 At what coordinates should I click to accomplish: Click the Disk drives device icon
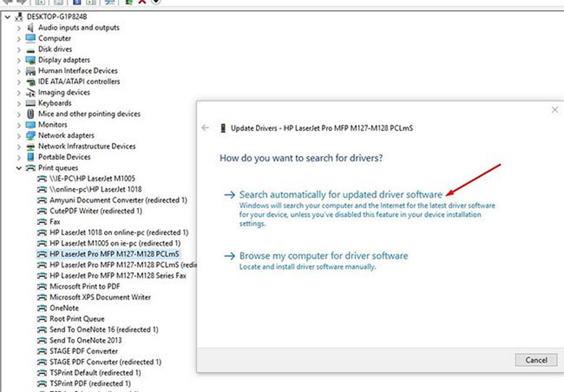click(30, 49)
